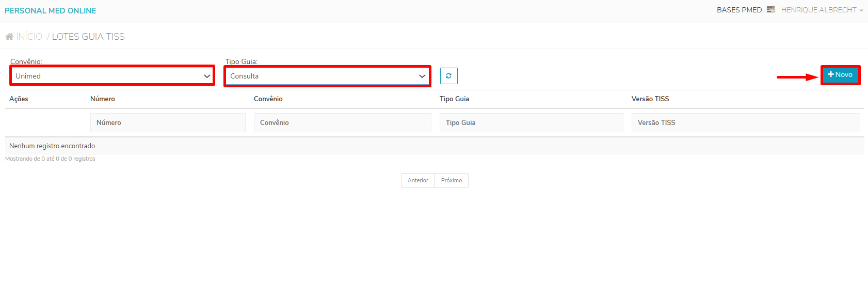Open the INÍCIO breadcrumb link
Image resolution: width=868 pixels, height=297 pixels.
tap(29, 37)
